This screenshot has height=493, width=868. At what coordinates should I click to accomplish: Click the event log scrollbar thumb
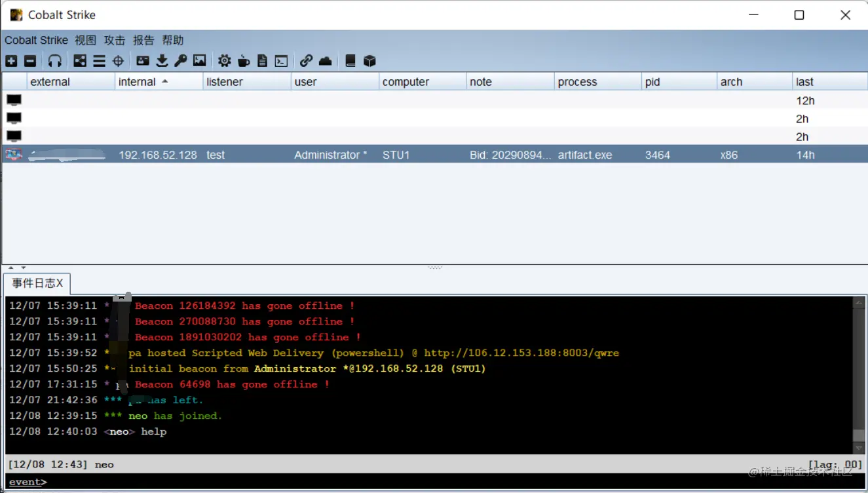pyautogui.click(x=859, y=435)
